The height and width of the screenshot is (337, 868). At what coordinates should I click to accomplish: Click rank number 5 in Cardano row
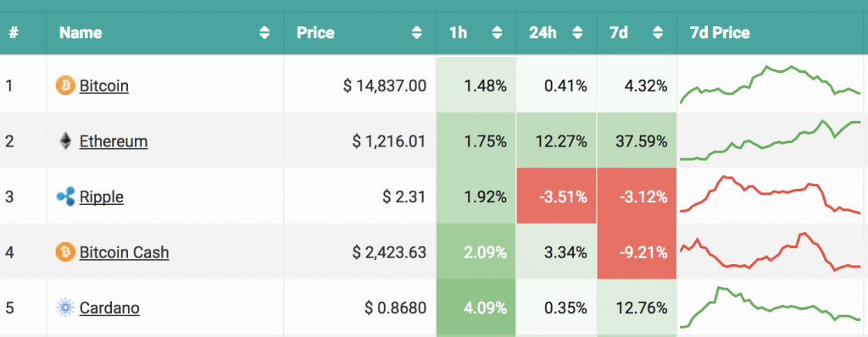[8, 307]
